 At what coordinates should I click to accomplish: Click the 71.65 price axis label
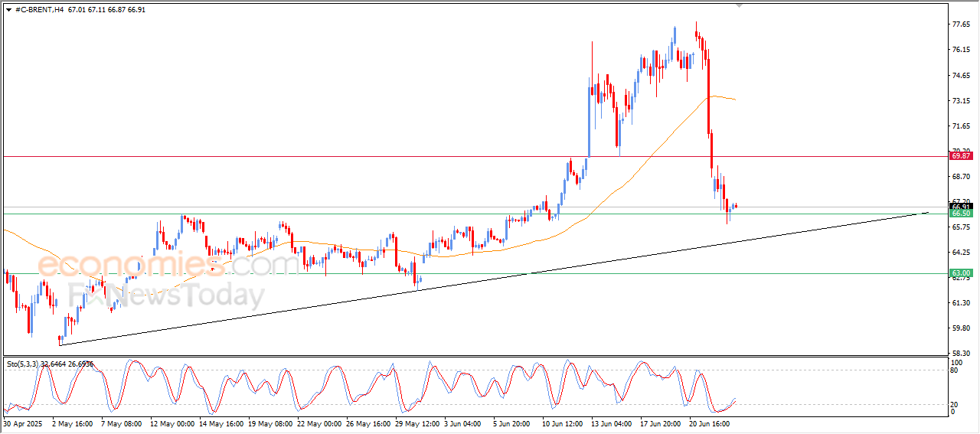[961, 126]
